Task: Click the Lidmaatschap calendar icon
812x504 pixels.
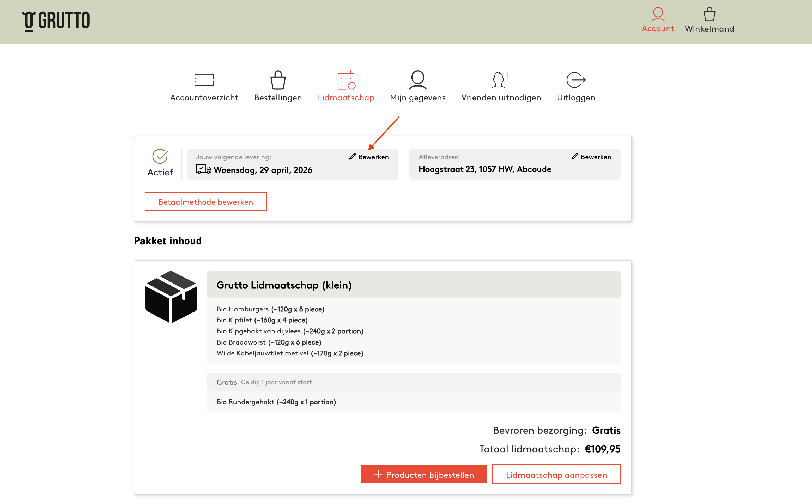Action: [x=346, y=80]
